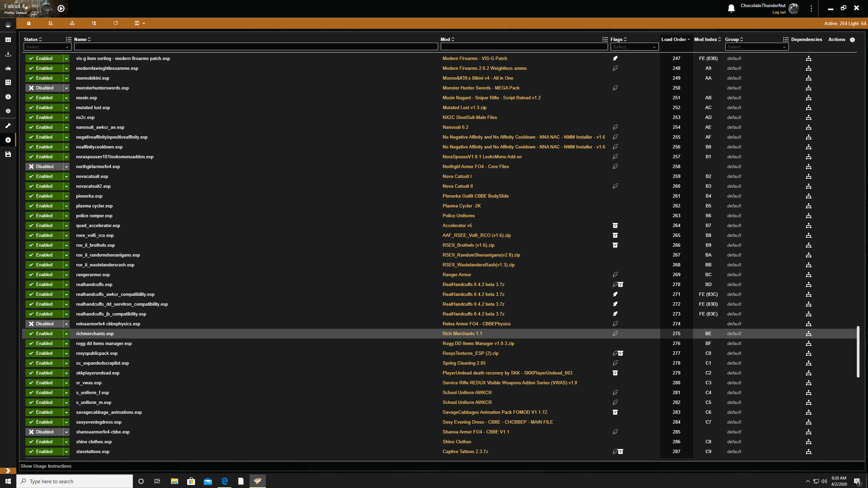Screen dimensions: 868x488
Task: Open the Knowledge Base info icon
Action: 8,97
